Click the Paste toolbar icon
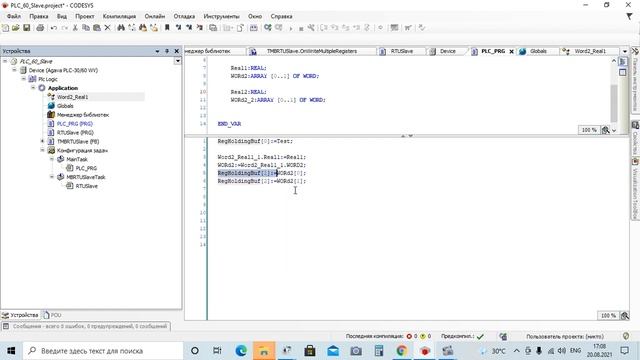Image resolution: width=640 pixels, height=360 pixels. tap(97, 28)
